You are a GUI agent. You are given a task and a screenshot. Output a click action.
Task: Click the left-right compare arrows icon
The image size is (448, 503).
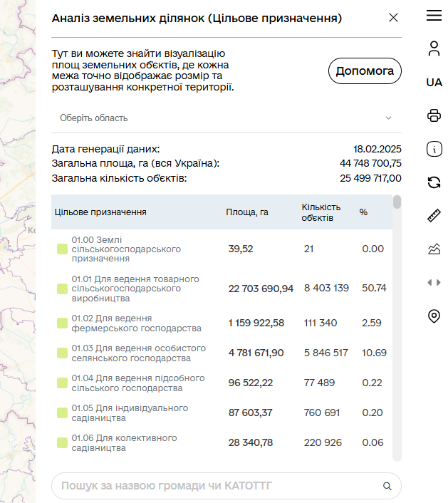pyautogui.click(x=434, y=282)
